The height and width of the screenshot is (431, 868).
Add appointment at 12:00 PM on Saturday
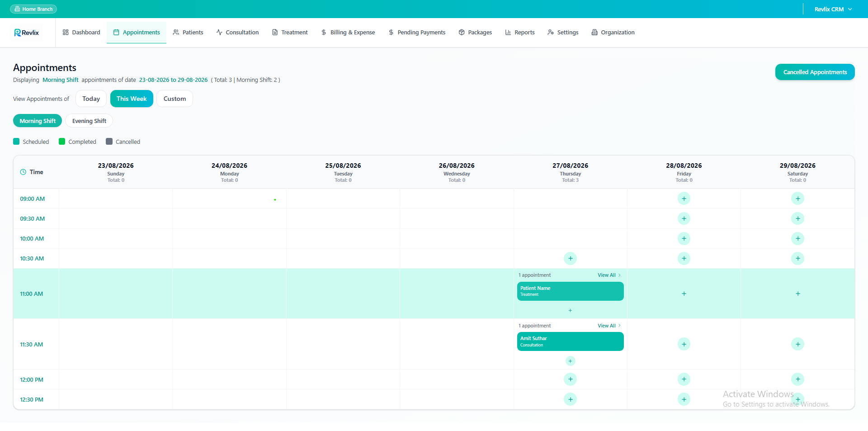(797, 379)
